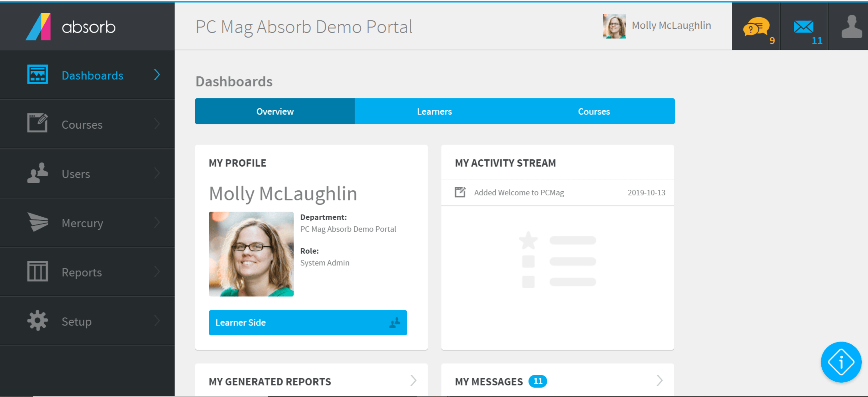868x397 pixels.
Task: Expand the Mercury menu chevron
Action: pyautogui.click(x=157, y=223)
